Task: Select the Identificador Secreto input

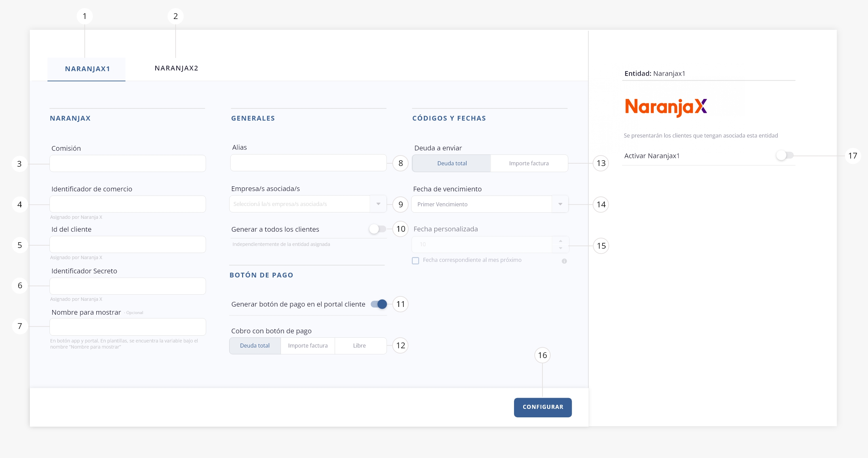Action: (x=127, y=286)
